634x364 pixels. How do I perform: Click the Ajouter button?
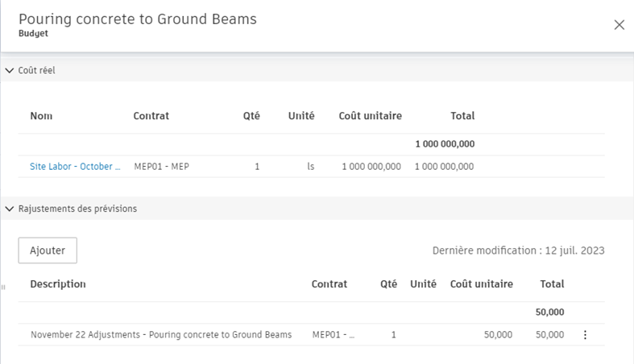click(48, 250)
